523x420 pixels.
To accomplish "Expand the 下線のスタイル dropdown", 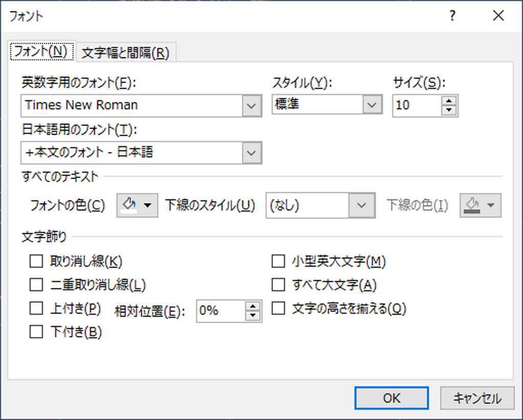I will [361, 205].
